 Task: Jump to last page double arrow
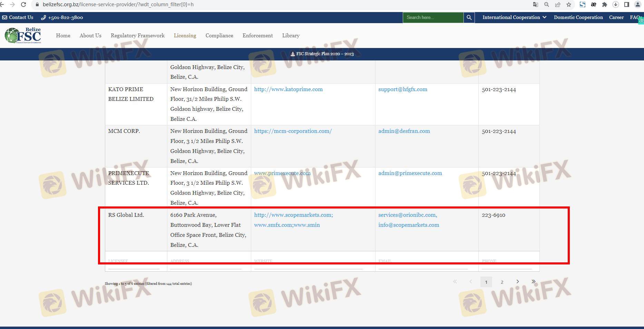[x=533, y=282]
